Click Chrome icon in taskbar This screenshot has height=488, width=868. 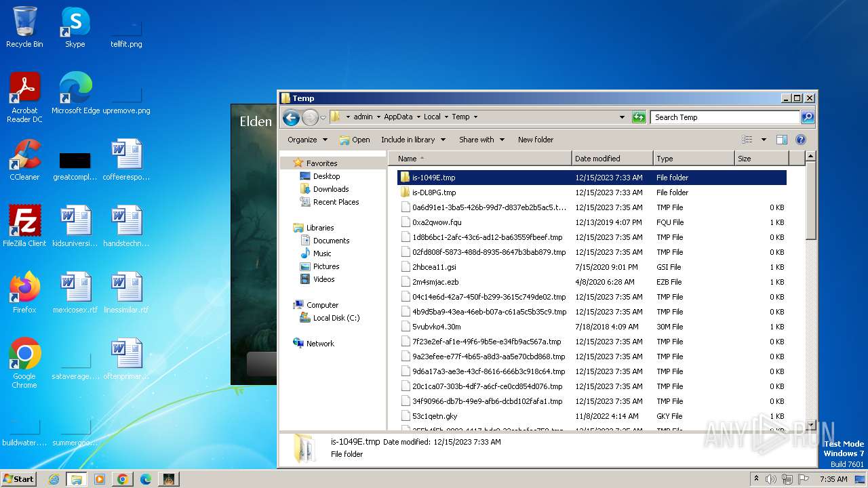122,479
